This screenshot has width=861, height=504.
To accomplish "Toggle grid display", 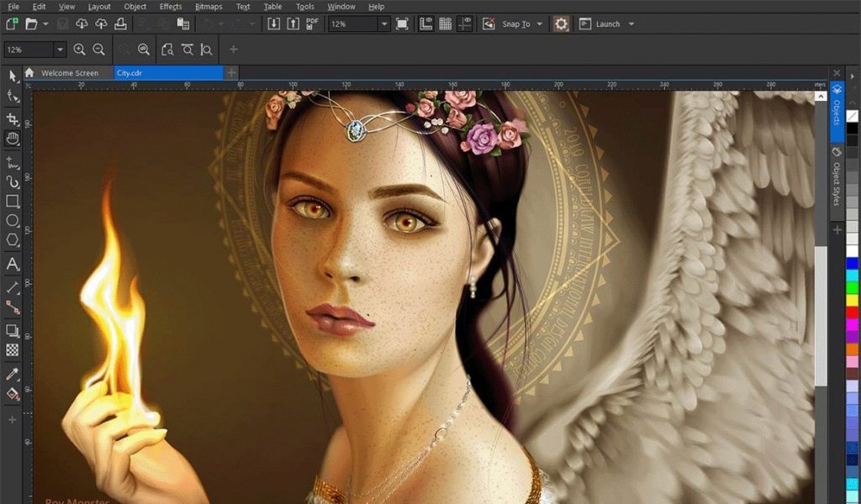I will 446,24.
